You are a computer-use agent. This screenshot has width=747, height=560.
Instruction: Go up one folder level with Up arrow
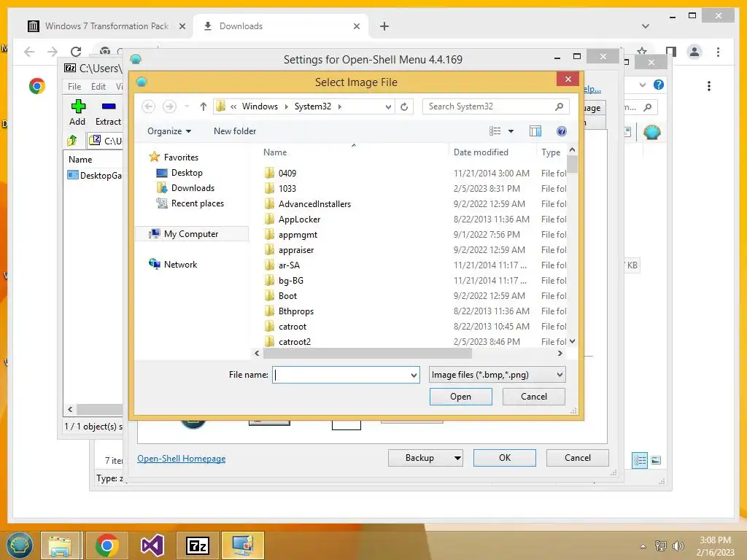click(x=204, y=106)
